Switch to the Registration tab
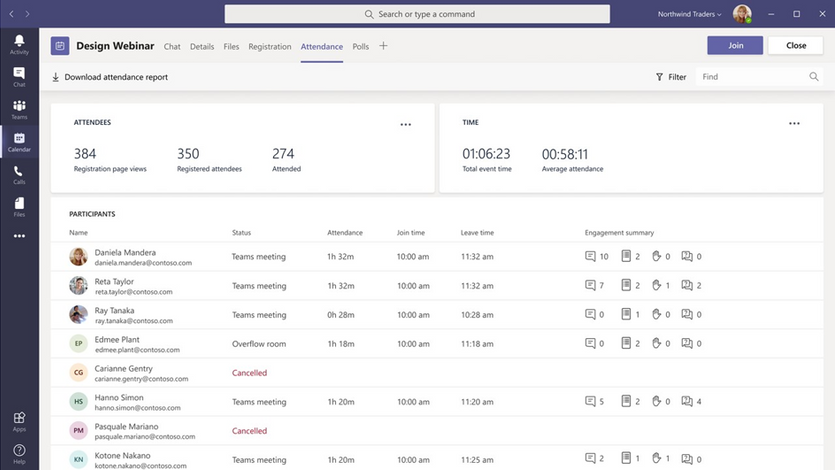Viewport: 835px width, 470px height. coord(270,46)
